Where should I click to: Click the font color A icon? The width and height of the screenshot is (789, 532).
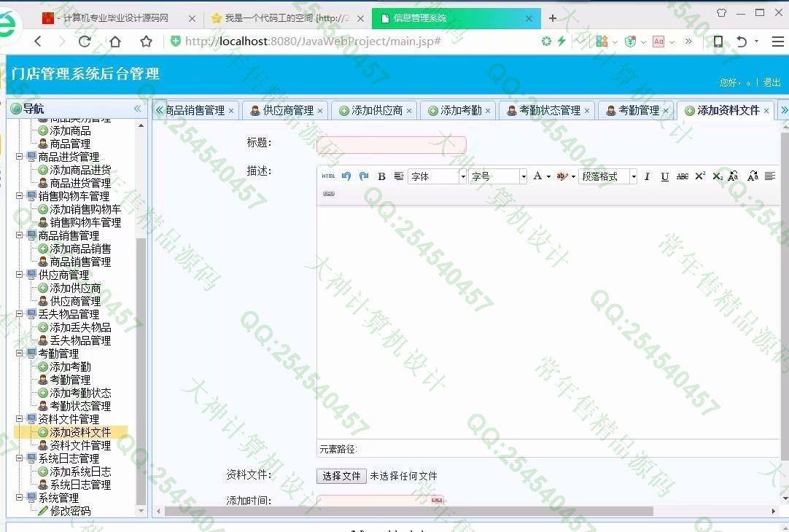537,176
